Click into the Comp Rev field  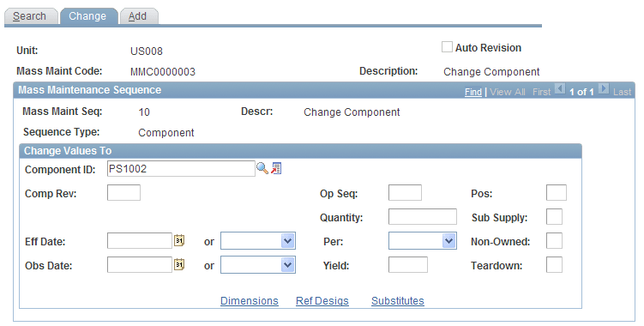[123, 192]
